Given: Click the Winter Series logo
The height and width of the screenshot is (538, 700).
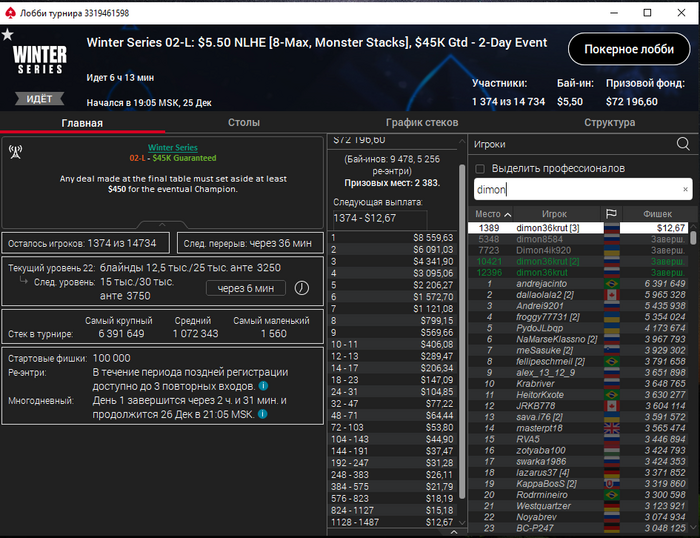Looking at the screenshot, I should click(40, 60).
